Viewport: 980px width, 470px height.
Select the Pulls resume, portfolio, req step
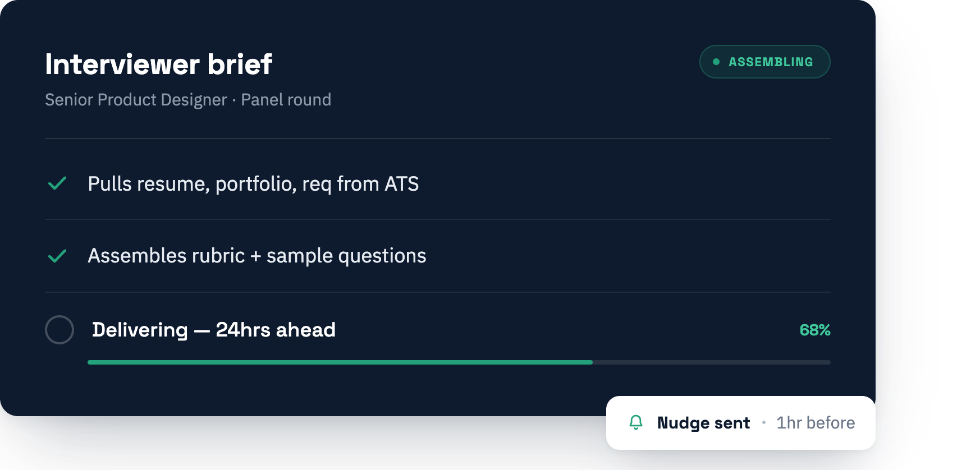438,184
